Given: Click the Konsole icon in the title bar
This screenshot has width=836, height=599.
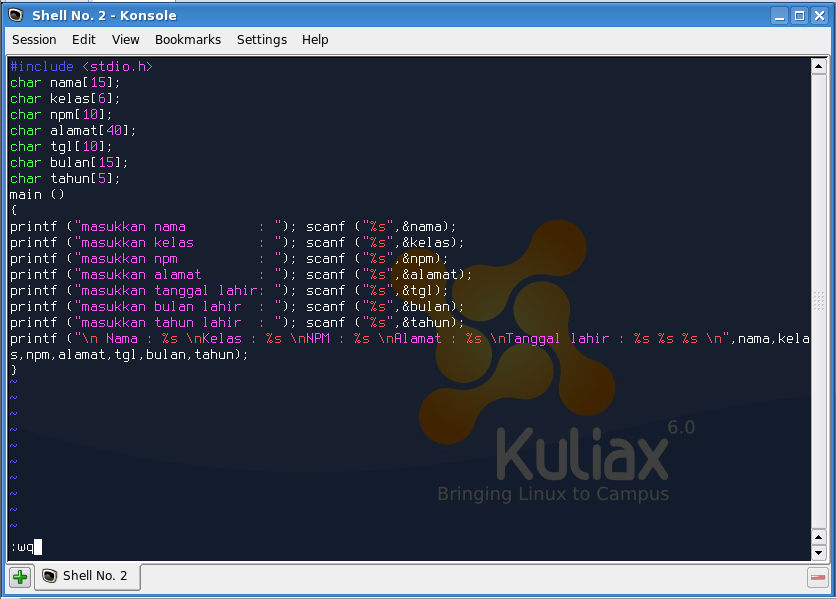Looking at the screenshot, I should tap(14, 14).
